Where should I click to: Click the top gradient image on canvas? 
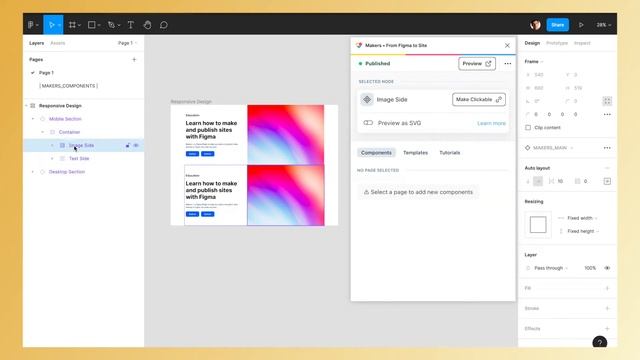[286, 135]
